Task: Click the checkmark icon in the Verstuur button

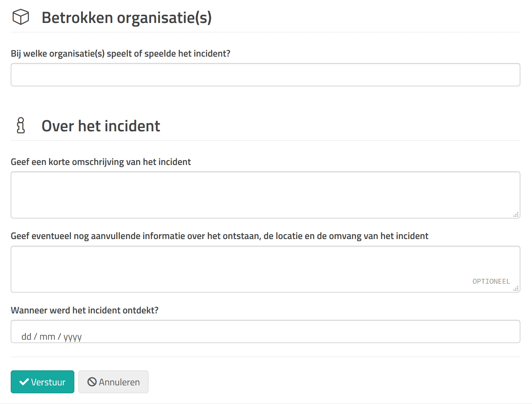Action: tap(24, 382)
